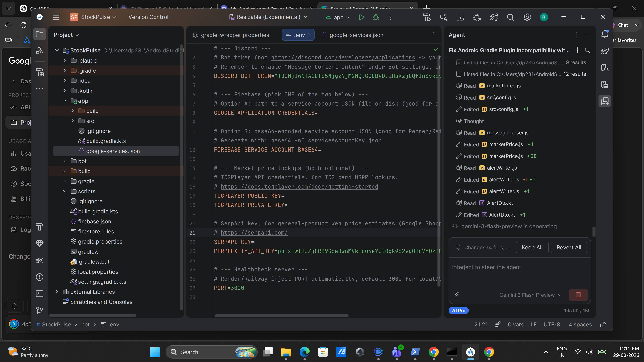The width and height of the screenshot is (644, 362).
Task: Open the Version Control dropdown menu
Action: 151,17
